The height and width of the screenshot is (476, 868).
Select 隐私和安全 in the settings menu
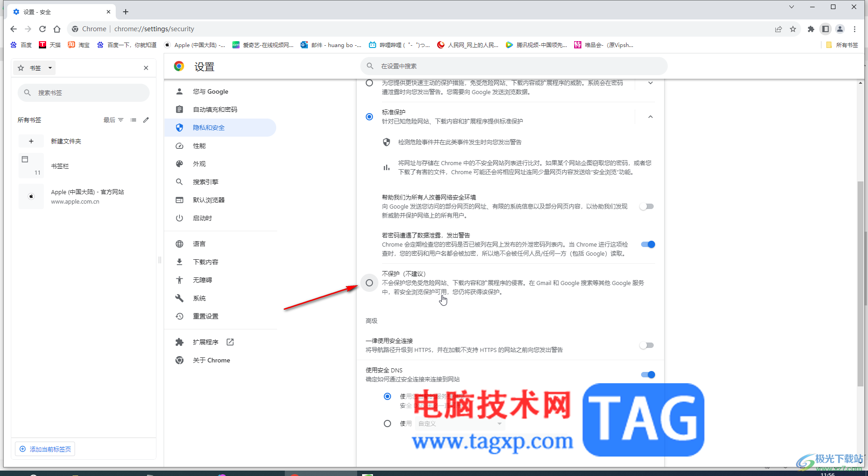pos(221,128)
